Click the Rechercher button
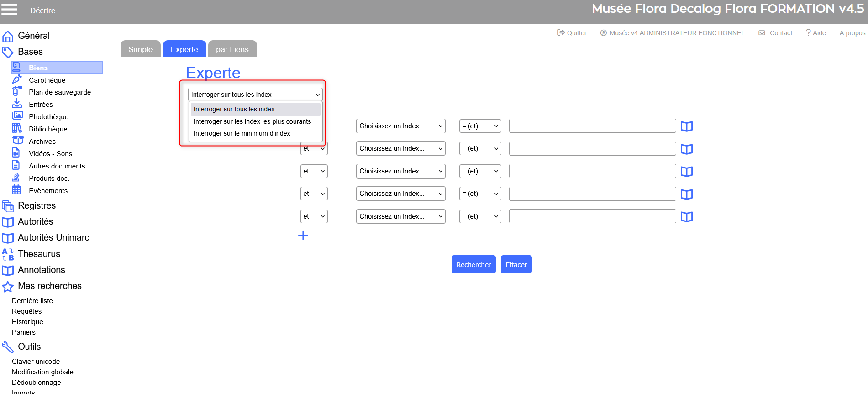868x394 pixels. 473,264
